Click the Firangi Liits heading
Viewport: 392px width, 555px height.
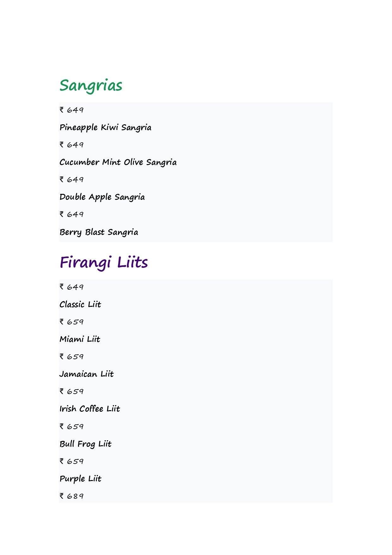tap(104, 262)
